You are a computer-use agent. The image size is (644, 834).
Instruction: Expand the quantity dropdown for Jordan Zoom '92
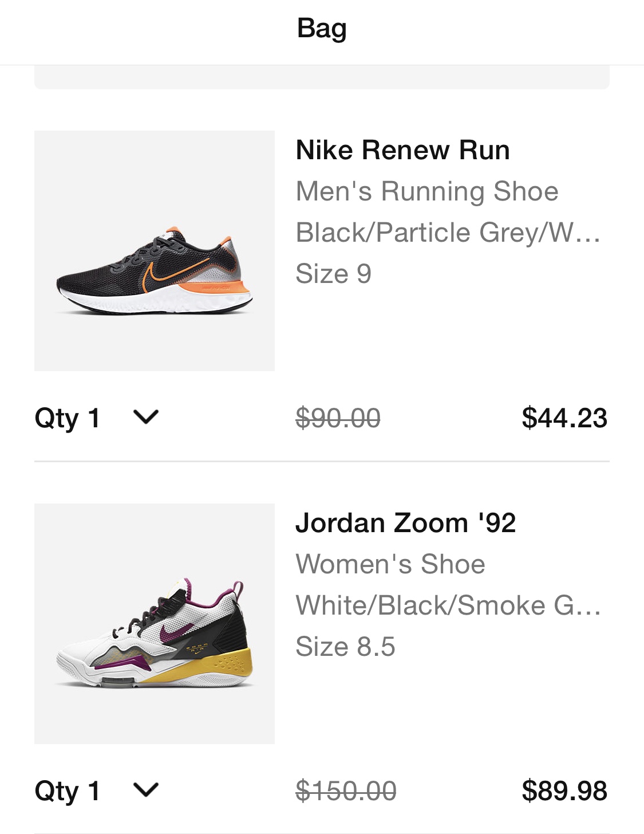(x=146, y=790)
